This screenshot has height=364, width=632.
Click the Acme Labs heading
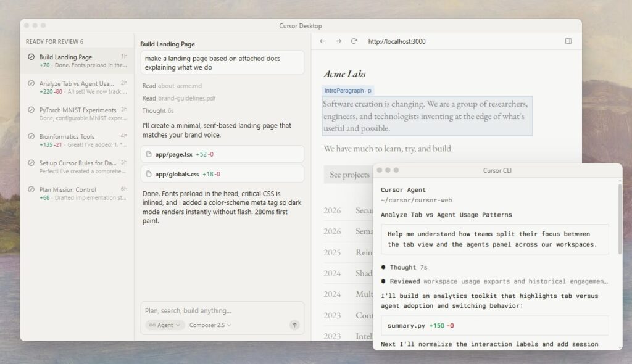344,74
